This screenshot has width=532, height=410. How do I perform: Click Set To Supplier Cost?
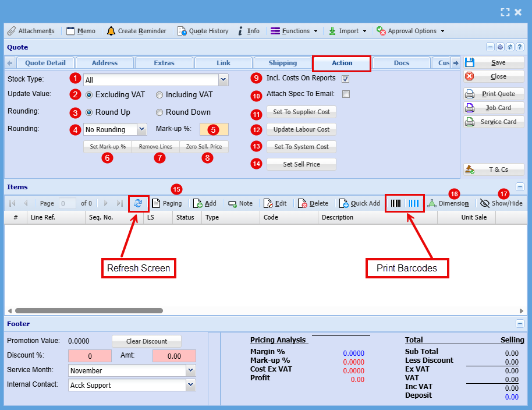click(x=302, y=112)
